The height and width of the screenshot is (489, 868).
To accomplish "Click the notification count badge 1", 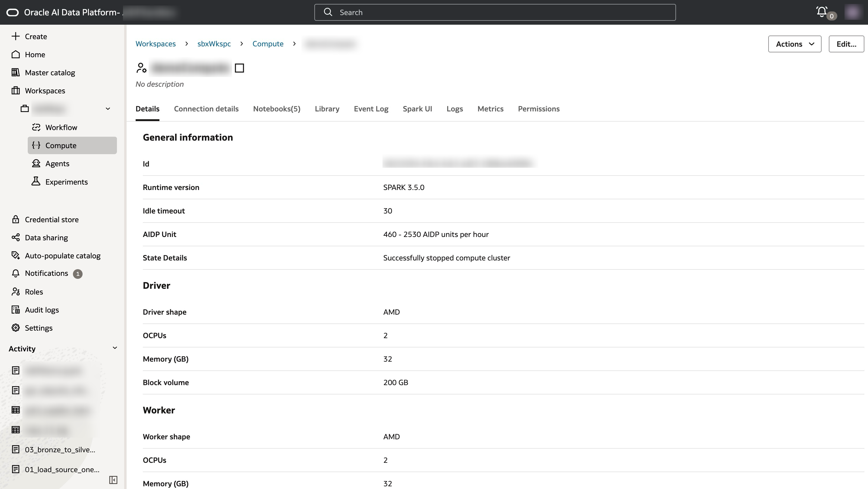I will tap(77, 274).
